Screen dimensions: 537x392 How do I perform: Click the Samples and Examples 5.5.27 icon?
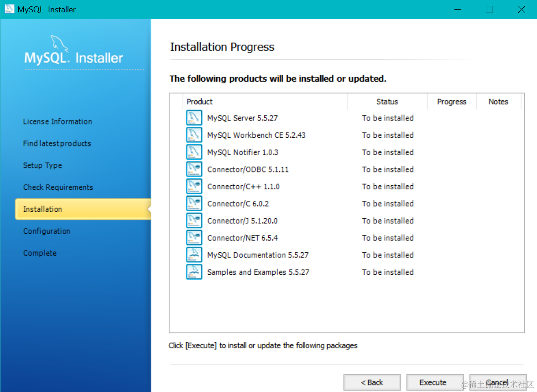click(194, 272)
